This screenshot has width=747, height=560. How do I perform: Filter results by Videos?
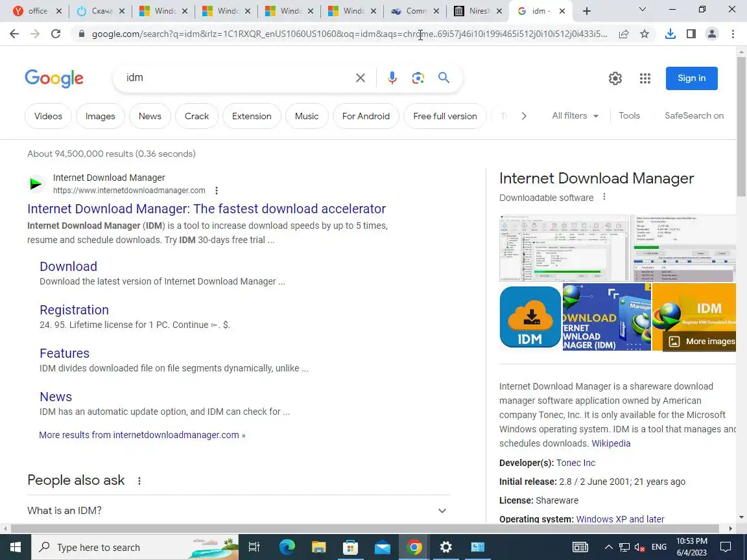pyautogui.click(x=48, y=116)
